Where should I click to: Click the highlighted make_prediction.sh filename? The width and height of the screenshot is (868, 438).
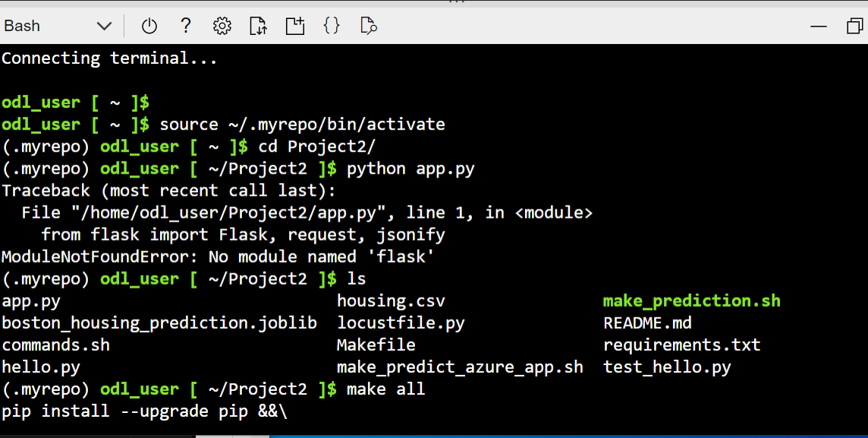coord(690,300)
